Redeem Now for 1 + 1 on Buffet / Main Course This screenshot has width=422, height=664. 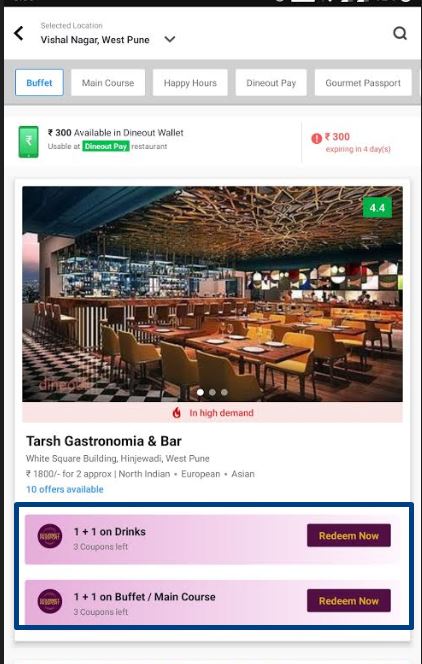click(x=349, y=600)
